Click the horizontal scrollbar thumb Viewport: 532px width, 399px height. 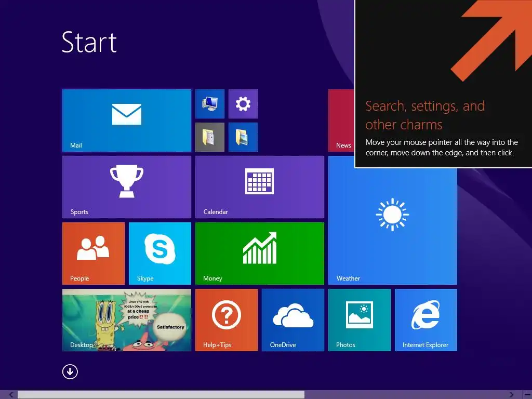coord(161,395)
